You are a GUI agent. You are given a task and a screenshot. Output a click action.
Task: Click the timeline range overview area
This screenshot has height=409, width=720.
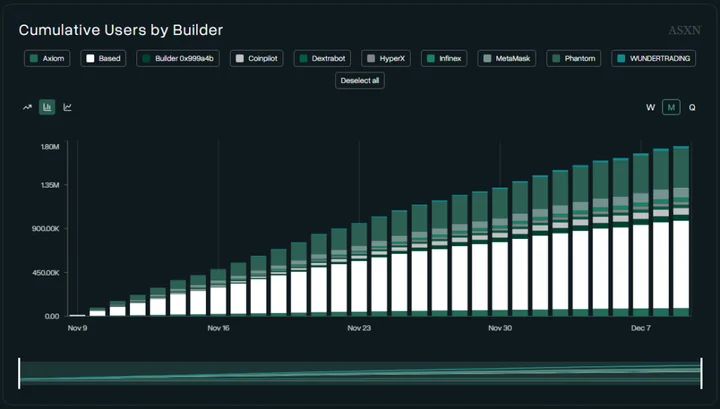[360, 373]
